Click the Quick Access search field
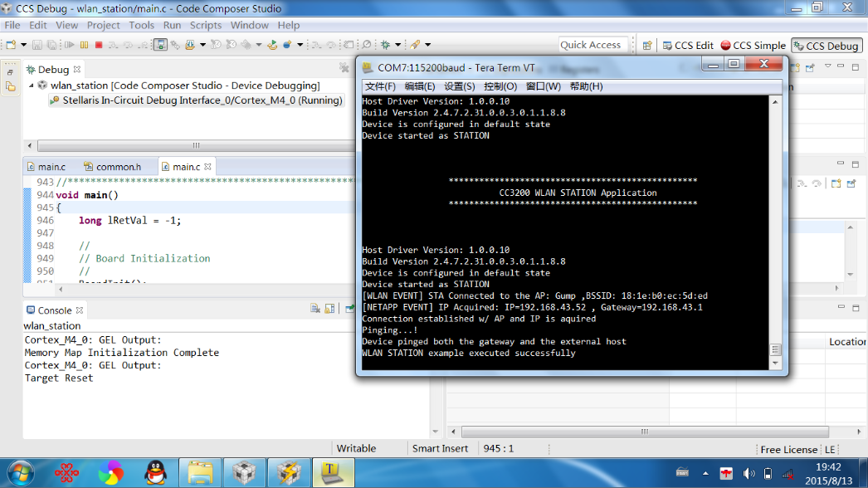868x488 pixels. click(x=592, y=45)
